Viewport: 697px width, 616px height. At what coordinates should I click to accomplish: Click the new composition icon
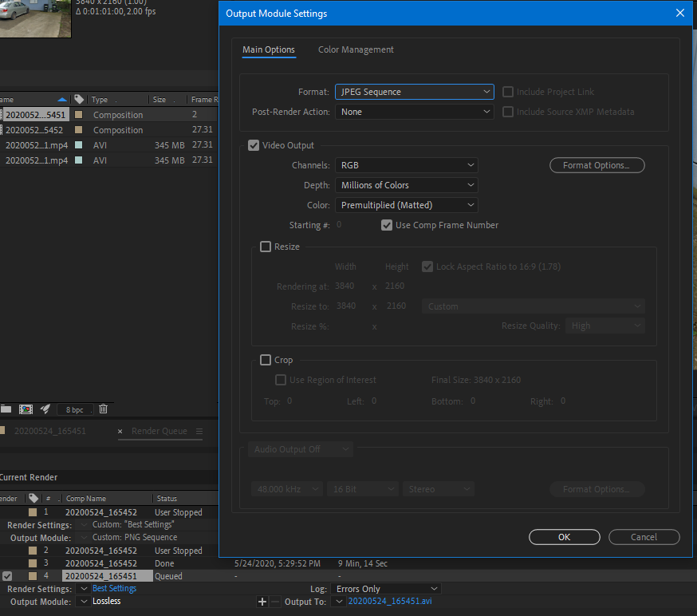[26, 409]
